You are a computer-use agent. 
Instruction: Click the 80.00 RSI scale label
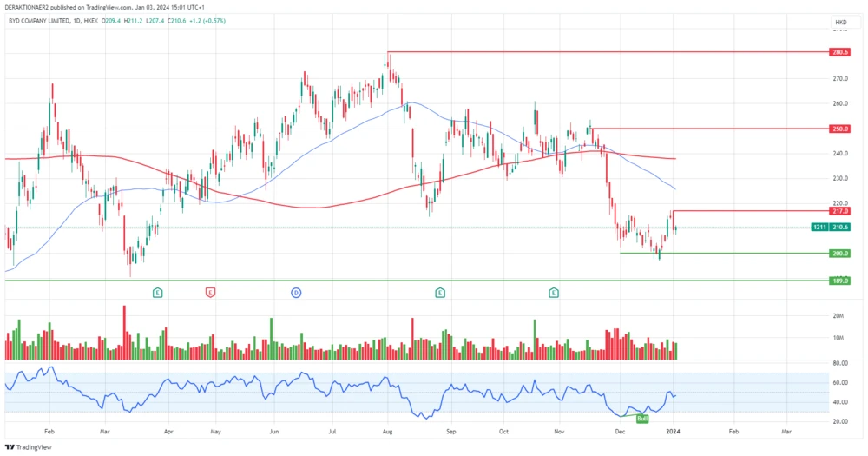839,362
